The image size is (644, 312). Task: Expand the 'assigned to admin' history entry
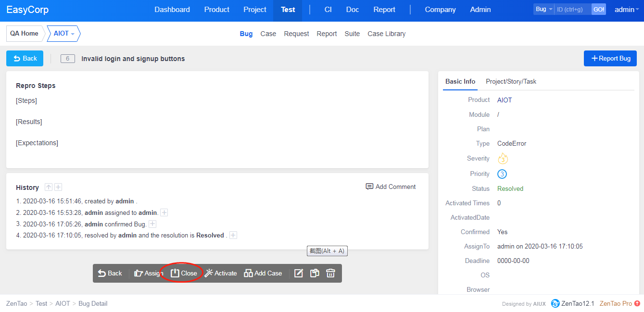tap(164, 212)
